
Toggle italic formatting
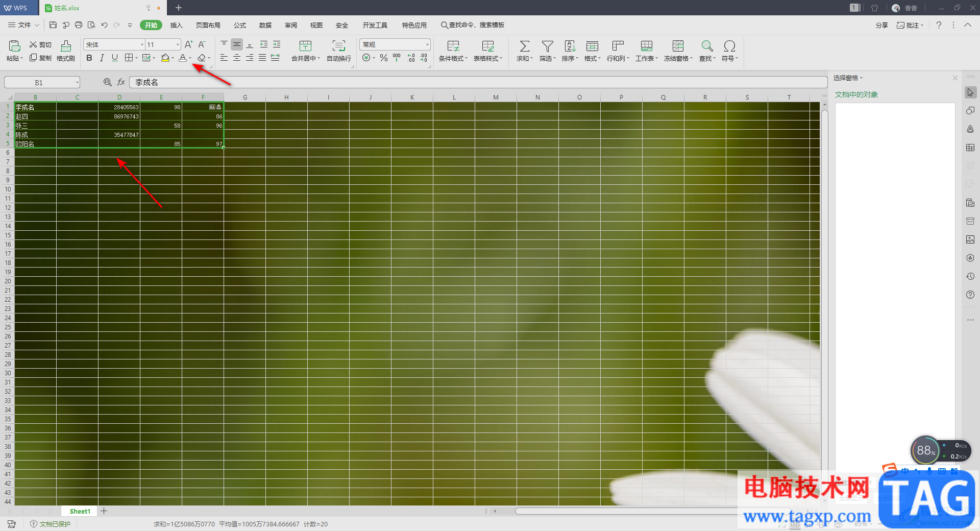[x=102, y=58]
